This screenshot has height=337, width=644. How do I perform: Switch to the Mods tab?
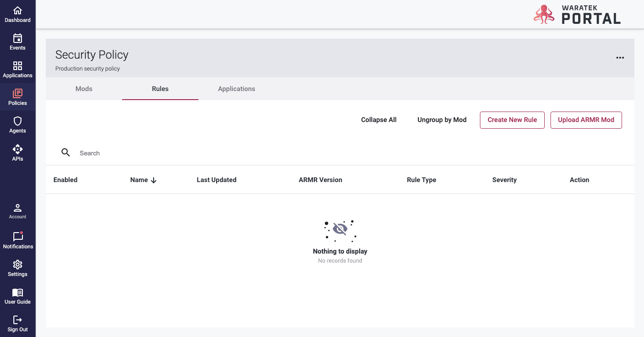point(84,89)
